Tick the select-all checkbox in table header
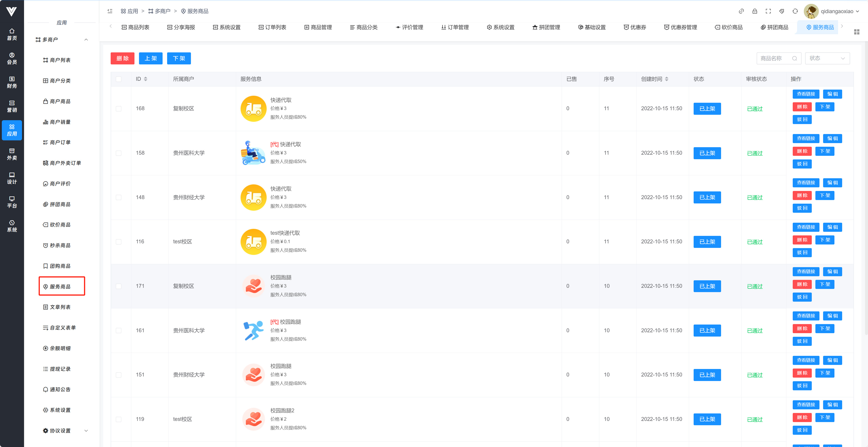 [x=119, y=79]
